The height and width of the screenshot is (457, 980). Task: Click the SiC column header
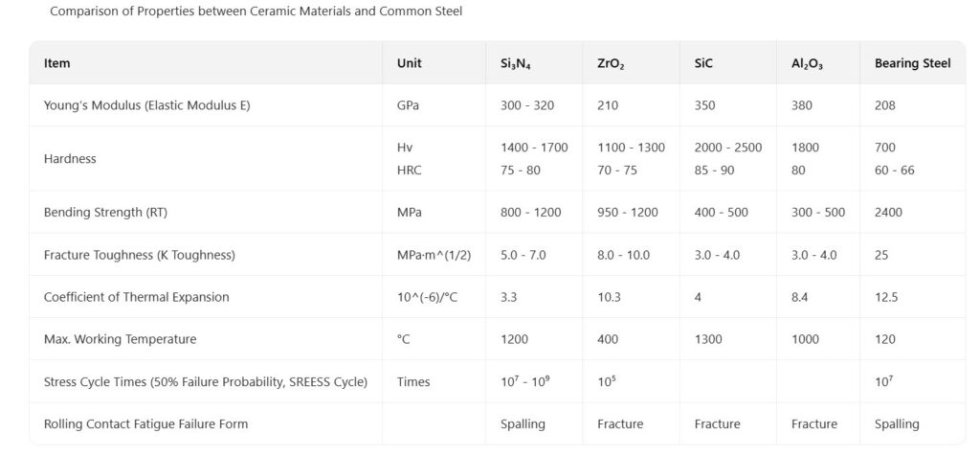[x=703, y=63]
